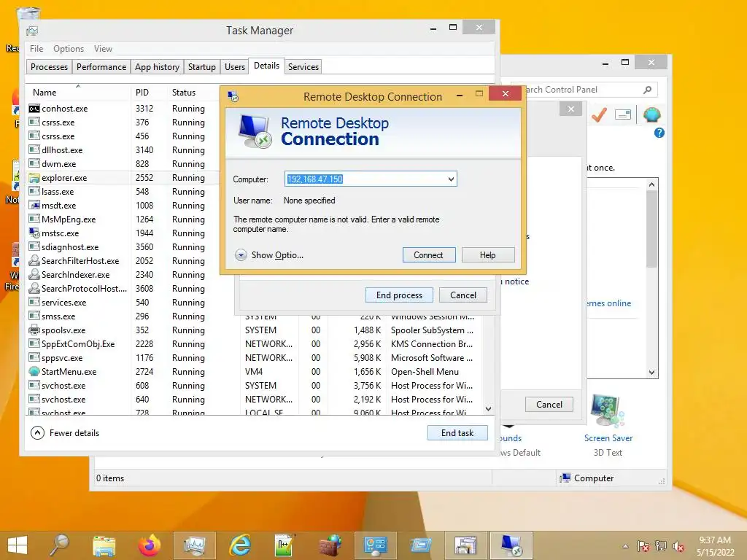Switch to Task Manager taskbar icon

194,545
